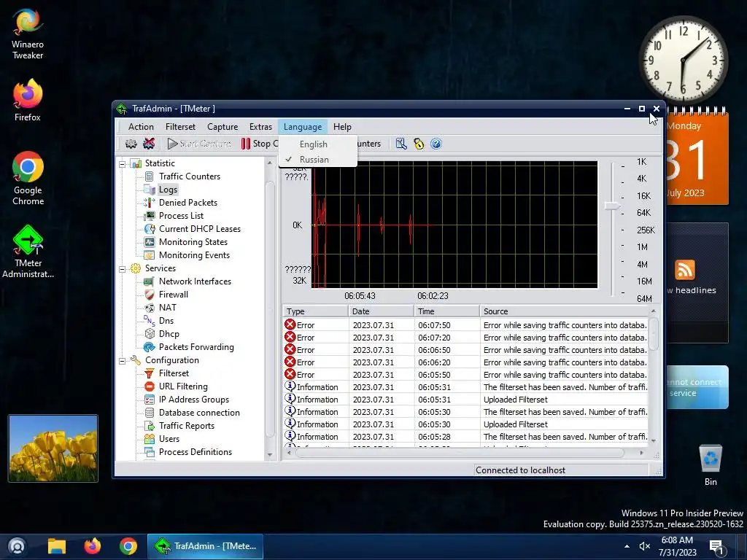Click Connected to localhost status text

[x=520, y=470]
